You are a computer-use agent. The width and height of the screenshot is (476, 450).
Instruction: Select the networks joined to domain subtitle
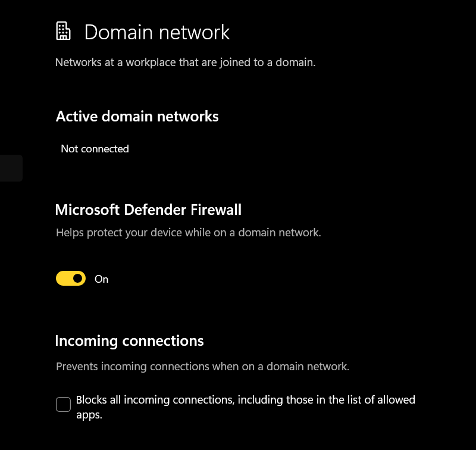(186, 62)
